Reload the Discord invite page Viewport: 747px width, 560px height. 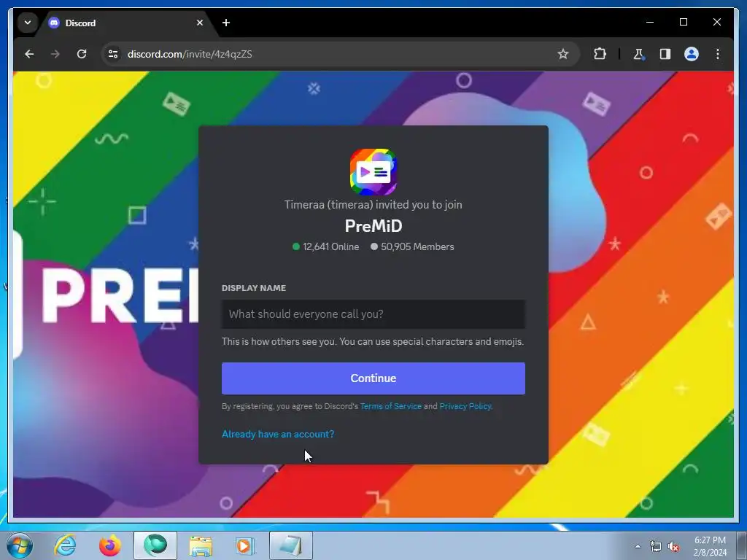[x=82, y=54]
